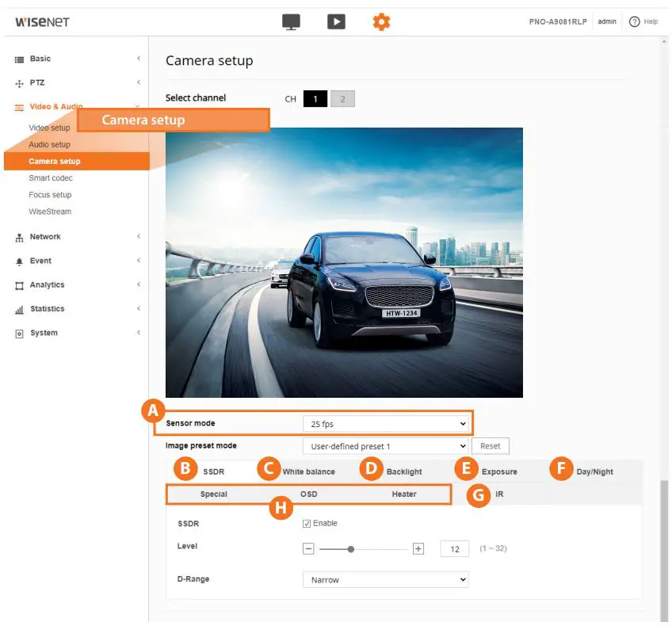This screenshot has height=626, width=672.
Task: Switch to the Backlight tab
Action: click(404, 471)
